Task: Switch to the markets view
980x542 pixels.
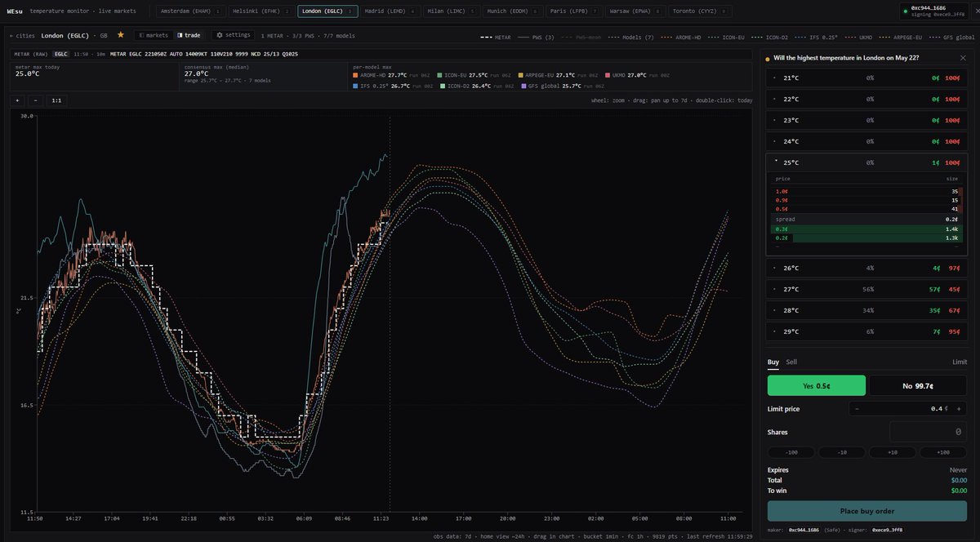Action: [152, 35]
